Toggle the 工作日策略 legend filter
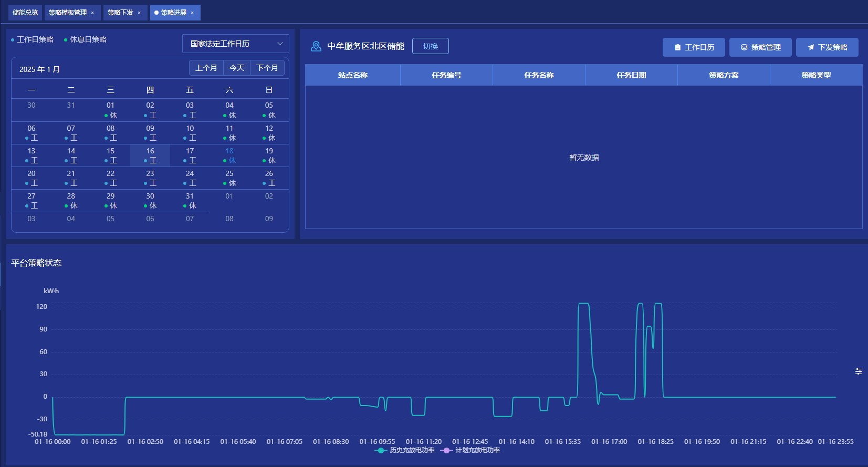 point(33,39)
